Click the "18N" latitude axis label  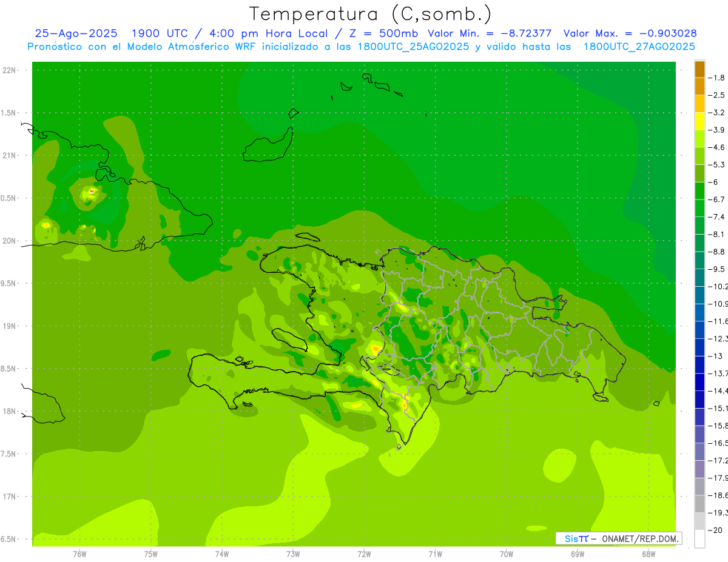click(x=9, y=412)
